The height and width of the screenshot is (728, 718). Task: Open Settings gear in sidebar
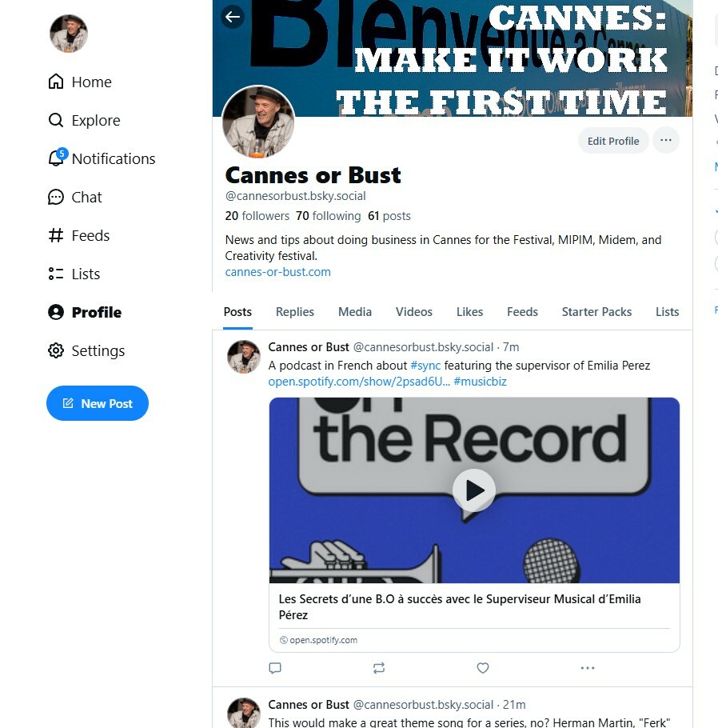click(86, 350)
